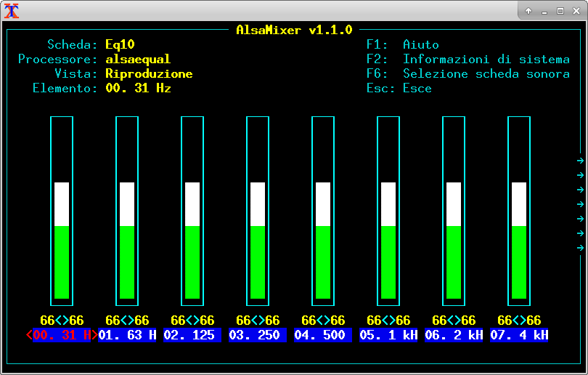This screenshot has height=375, width=588.
Task: Click the 250 Hz equalizer level bar
Action: [258, 211]
